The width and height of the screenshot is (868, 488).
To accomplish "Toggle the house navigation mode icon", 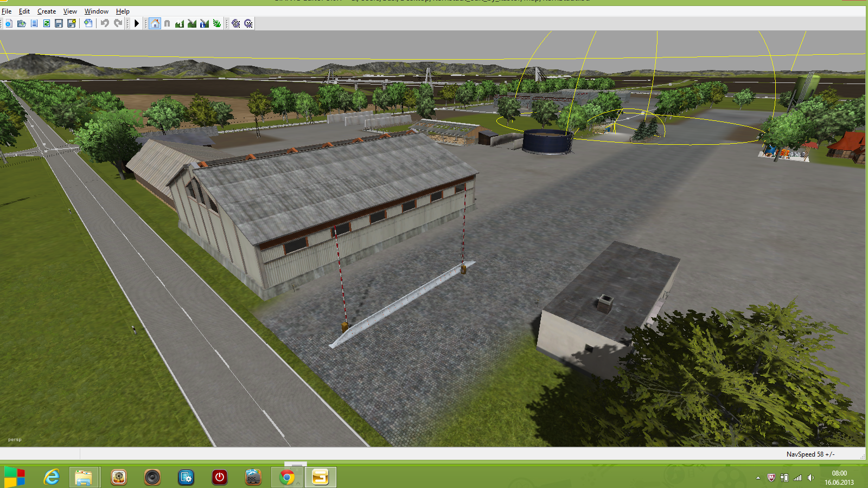I will tap(155, 23).
